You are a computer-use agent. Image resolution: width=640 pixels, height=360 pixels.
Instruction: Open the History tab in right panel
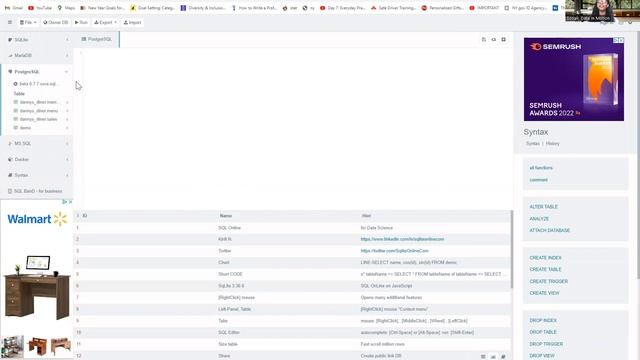(x=552, y=144)
